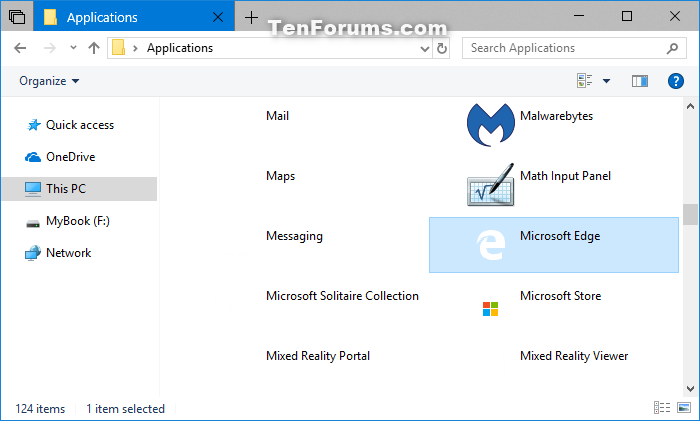The width and height of the screenshot is (700, 421).
Task: Click the change view layout icon
Action: pyautogui.click(x=584, y=81)
